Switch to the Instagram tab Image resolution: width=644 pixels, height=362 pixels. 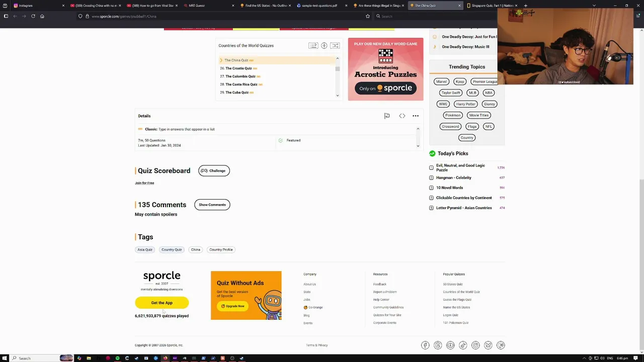pos(38,6)
